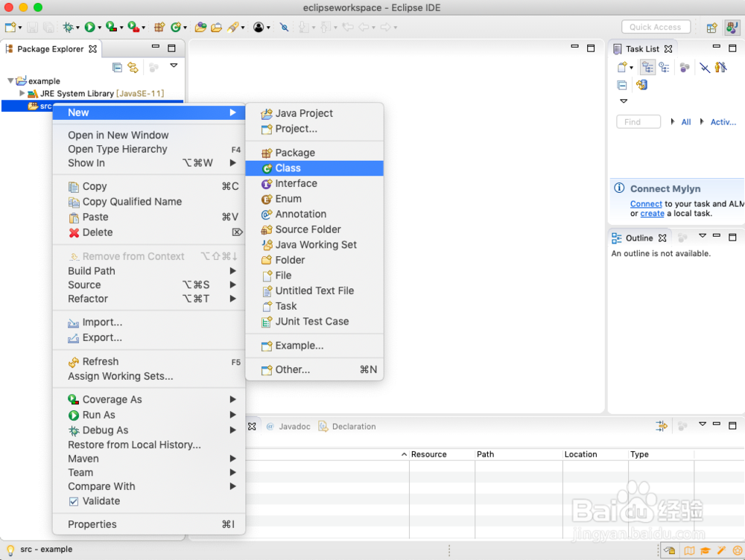Toggle Show Only My Tasks in Task List
Screen dimensions: 745x560
tap(720, 68)
